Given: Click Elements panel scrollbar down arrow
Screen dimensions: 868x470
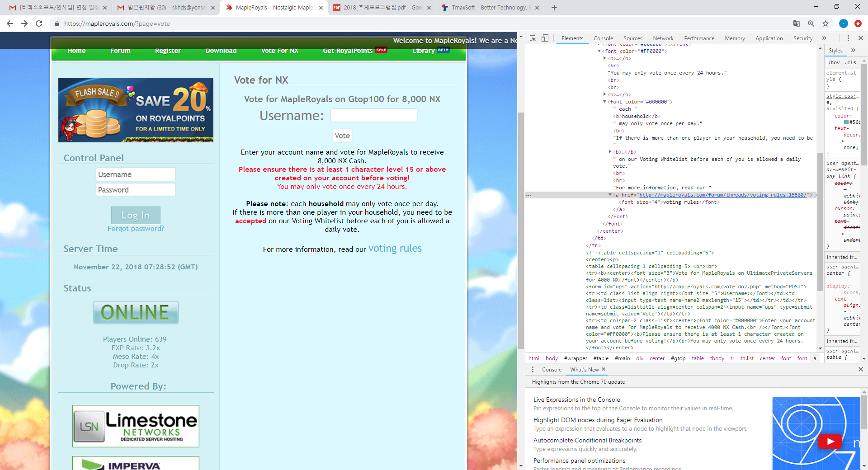Looking at the screenshot, I should click(820, 348).
